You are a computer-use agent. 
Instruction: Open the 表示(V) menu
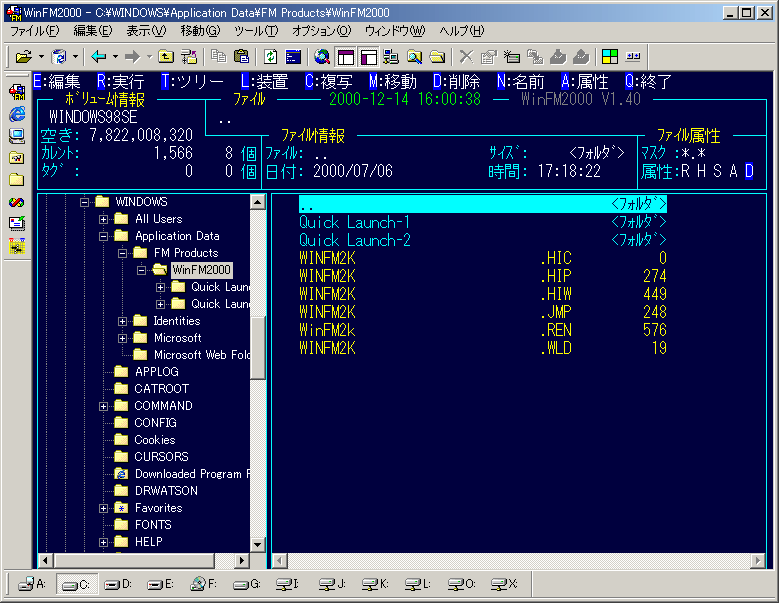click(146, 31)
